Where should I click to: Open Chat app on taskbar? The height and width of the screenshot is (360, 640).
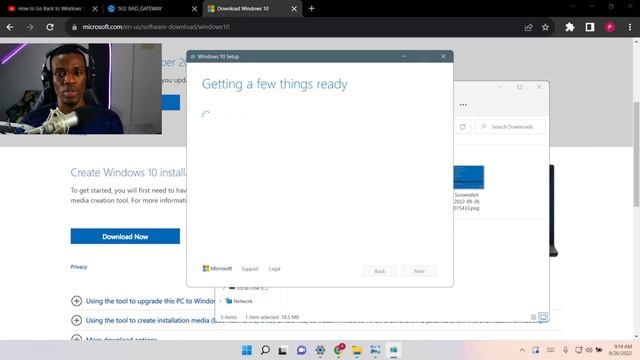pos(302,350)
